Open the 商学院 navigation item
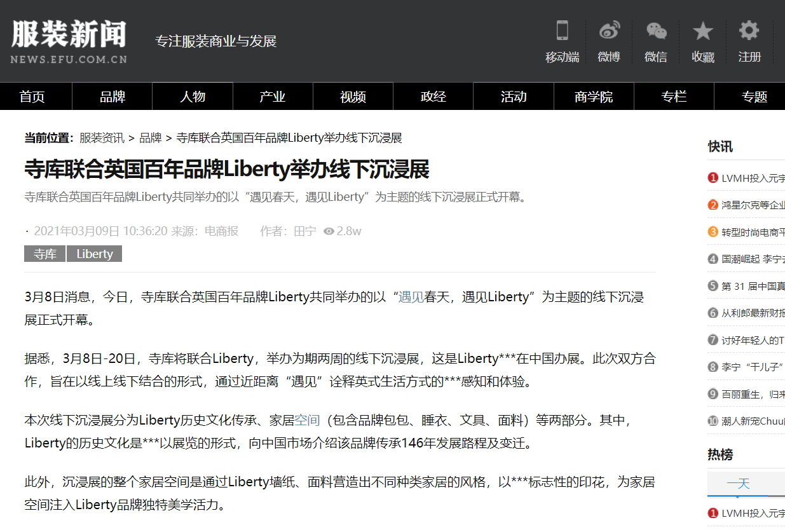The image size is (785, 532). (594, 97)
